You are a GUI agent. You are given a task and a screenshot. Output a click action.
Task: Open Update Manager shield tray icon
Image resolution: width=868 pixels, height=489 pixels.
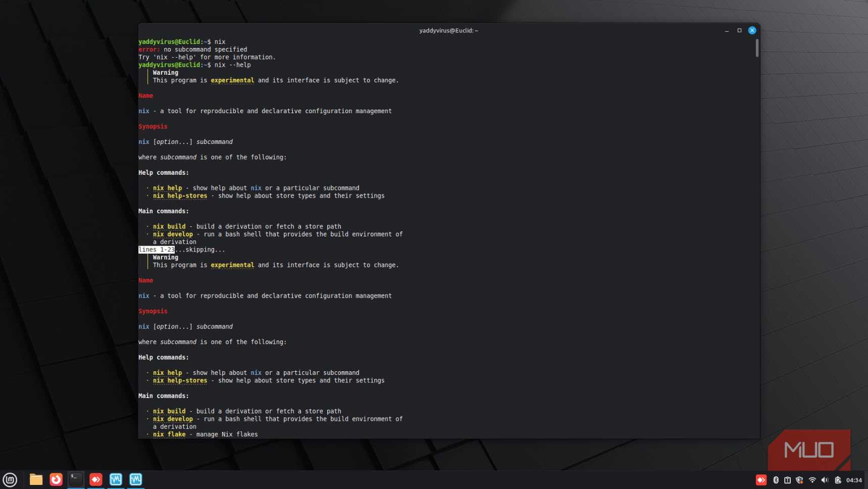(x=799, y=480)
